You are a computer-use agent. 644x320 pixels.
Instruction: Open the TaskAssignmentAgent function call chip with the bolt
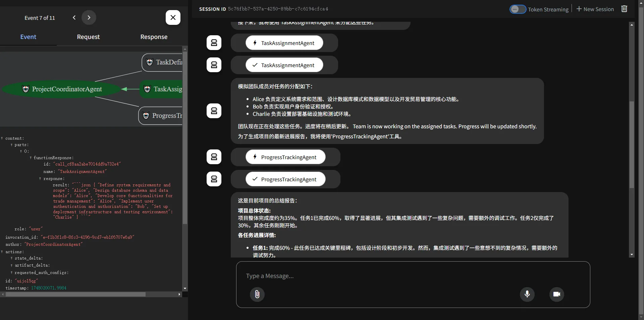tap(284, 43)
